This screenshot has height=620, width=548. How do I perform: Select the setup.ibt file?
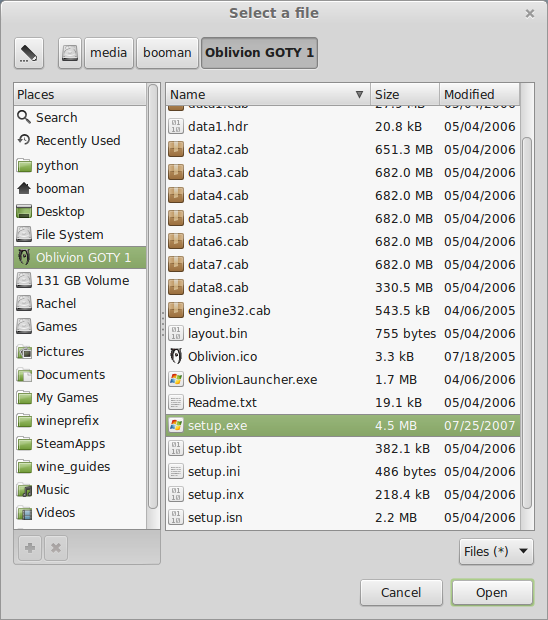[x=343, y=448]
